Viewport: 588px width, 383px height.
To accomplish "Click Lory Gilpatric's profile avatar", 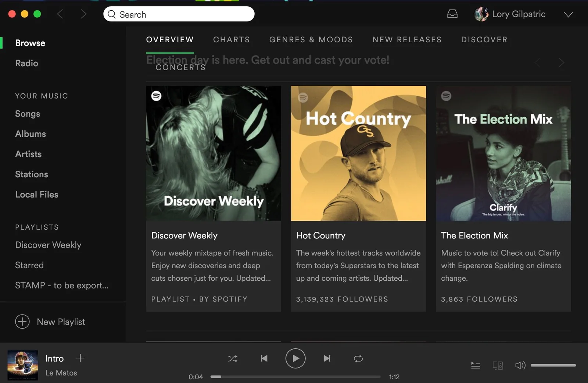I will (481, 14).
